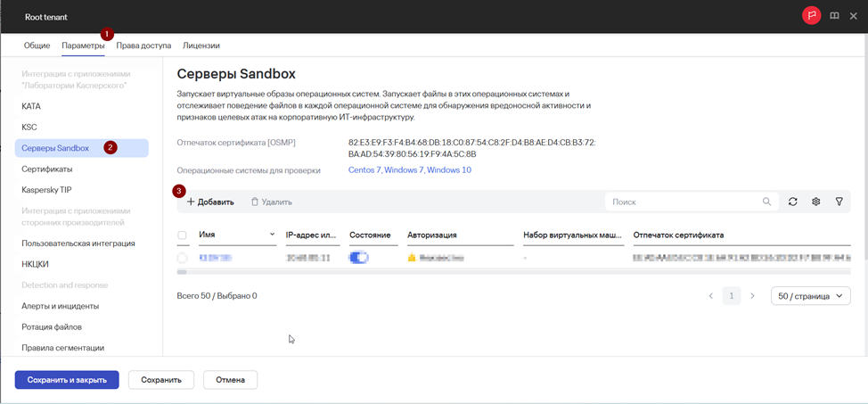
Task: Open the table filter funnel icon
Action: [x=839, y=202]
